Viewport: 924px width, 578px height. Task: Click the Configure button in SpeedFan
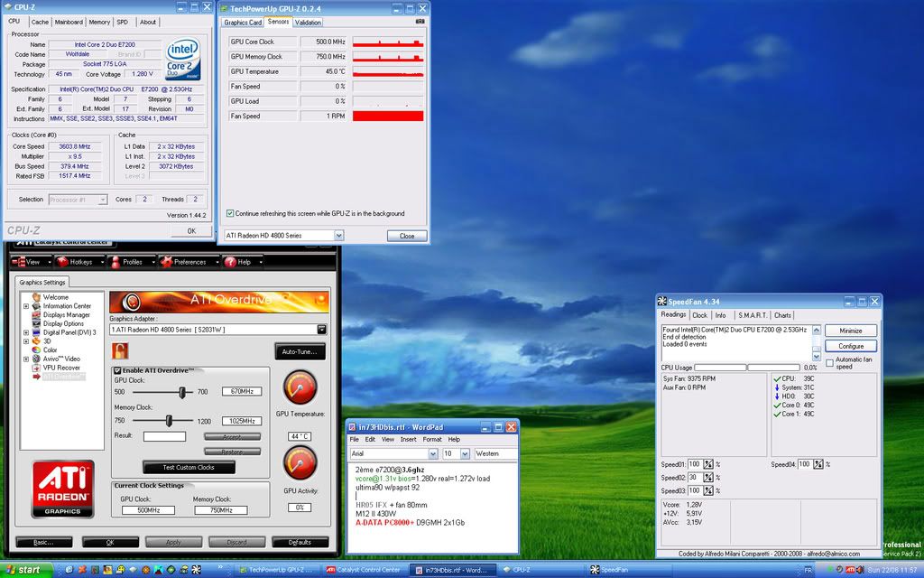[x=850, y=346]
